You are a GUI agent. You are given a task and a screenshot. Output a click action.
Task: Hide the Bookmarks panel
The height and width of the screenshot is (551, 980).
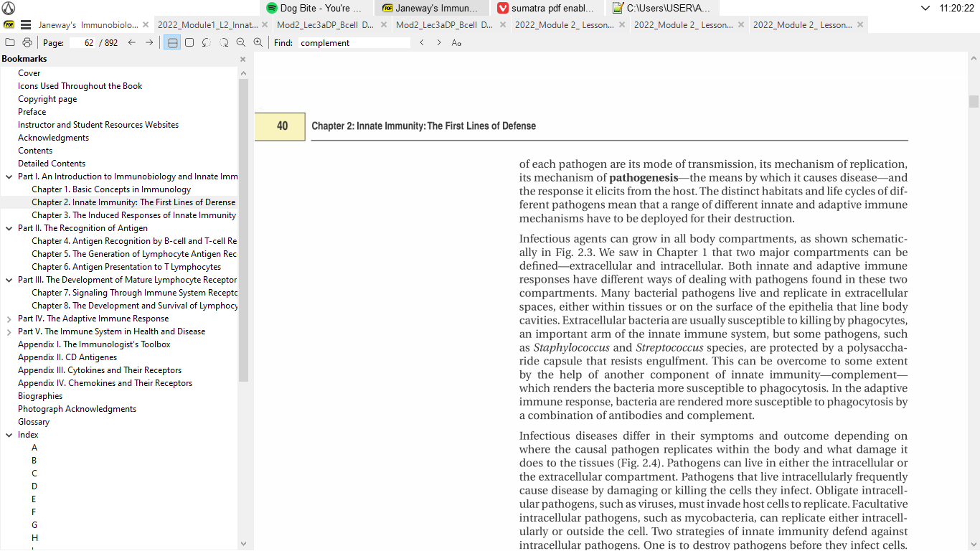coord(242,59)
